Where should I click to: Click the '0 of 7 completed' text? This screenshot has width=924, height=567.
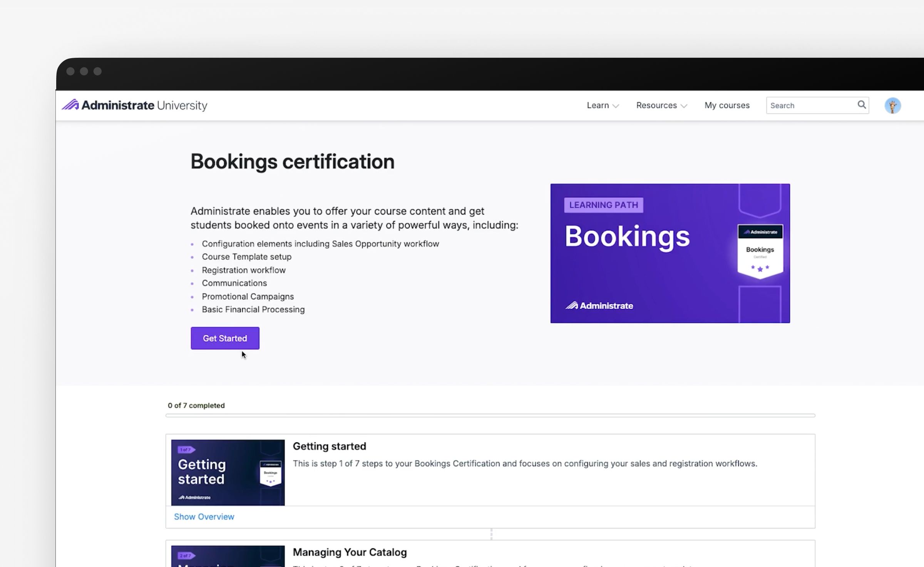[x=196, y=405]
